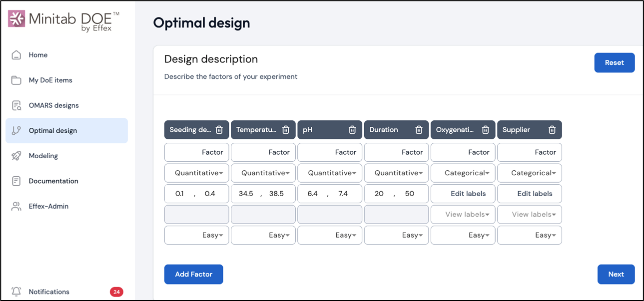644x301 pixels.
Task: Delete the Duration factor via trash icon
Action: tap(419, 130)
